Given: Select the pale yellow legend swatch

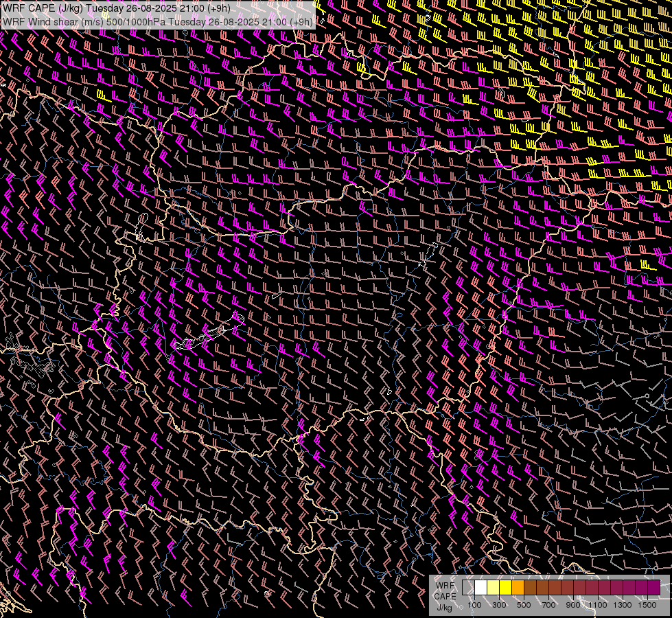Looking at the screenshot, I should tap(494, 587).
